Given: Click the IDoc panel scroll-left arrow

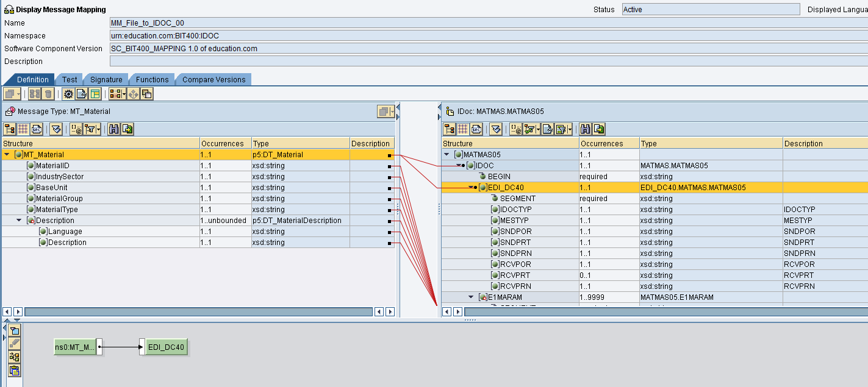Looking at the screenshot, I should point(447,312).
